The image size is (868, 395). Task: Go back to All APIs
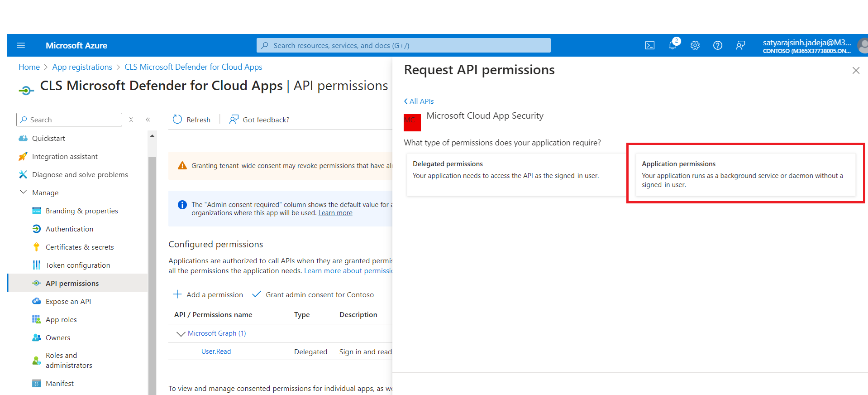[419, 101]
